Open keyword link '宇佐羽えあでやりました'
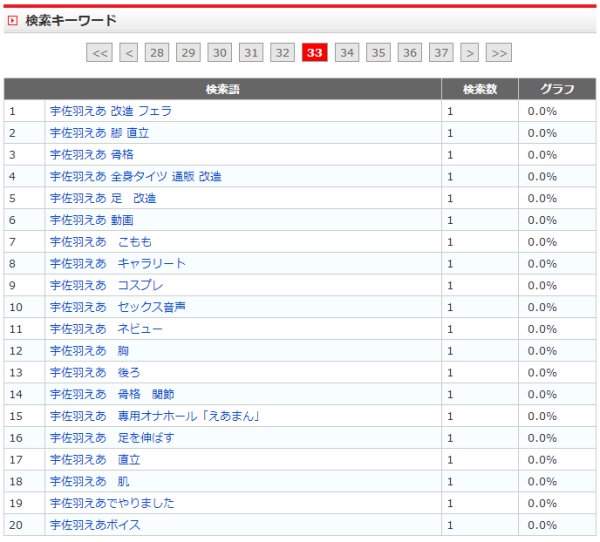The width and height of the screenshot is (600, 542). click(112, 503)
